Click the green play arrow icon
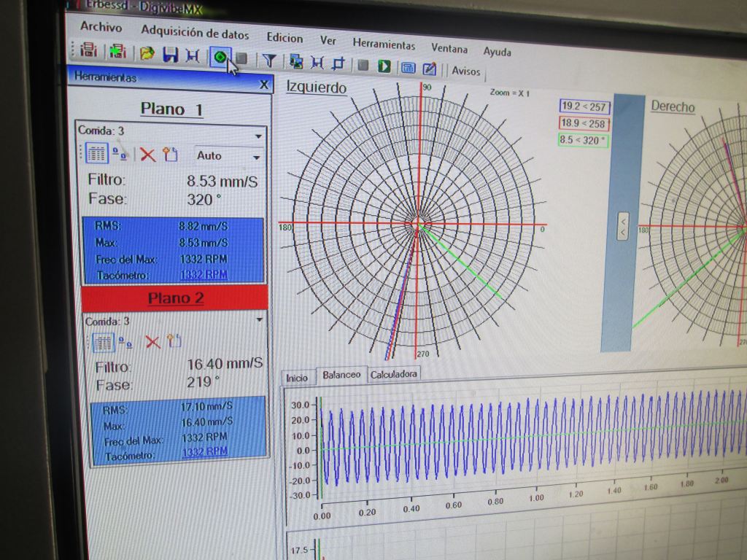Image resolution: width=747 pixels, height=560 pixels. pos(384,66)
